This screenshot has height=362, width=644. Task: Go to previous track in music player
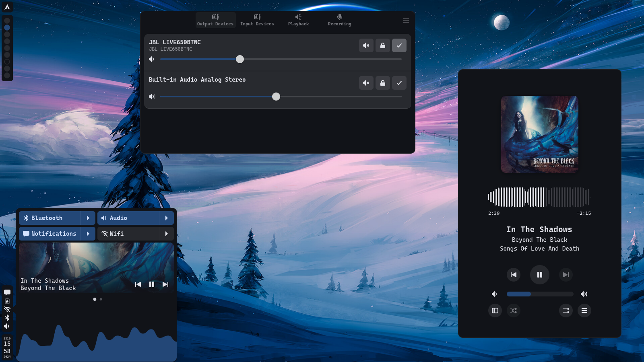tap(514, 275)
